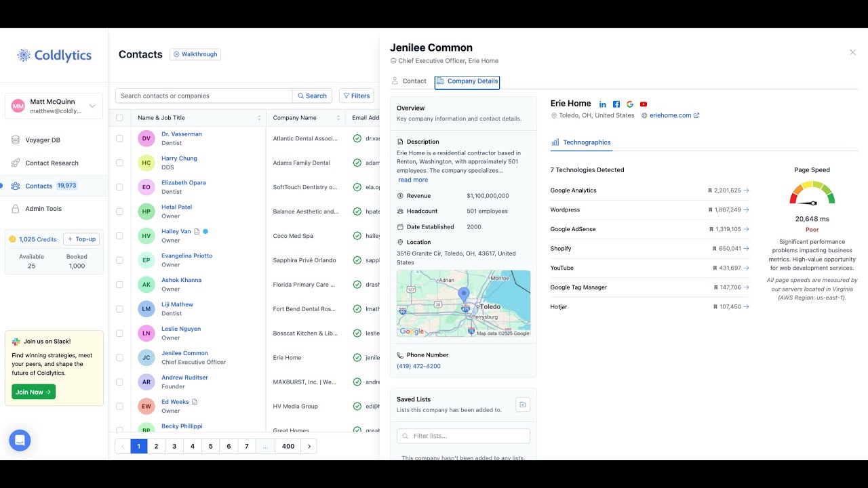Viewport: 868px width, 488px height.
Task: Go to contacts page 2
Action: (156, 446)
